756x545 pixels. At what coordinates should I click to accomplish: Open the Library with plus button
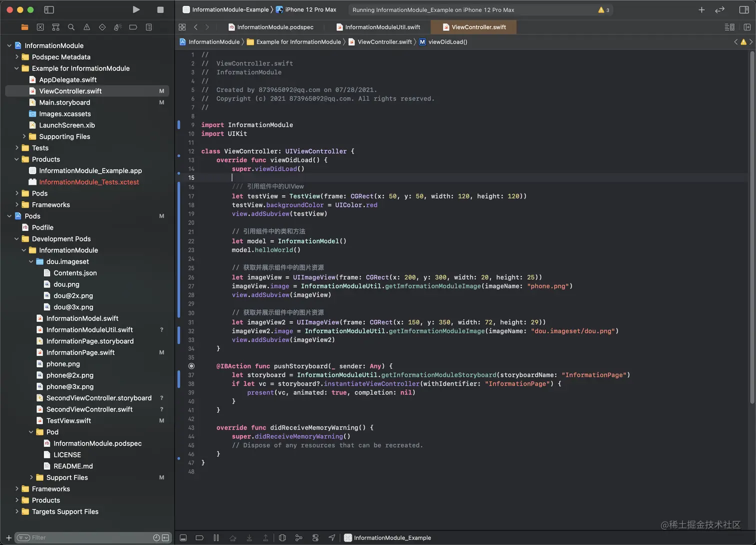pos(701,9)
